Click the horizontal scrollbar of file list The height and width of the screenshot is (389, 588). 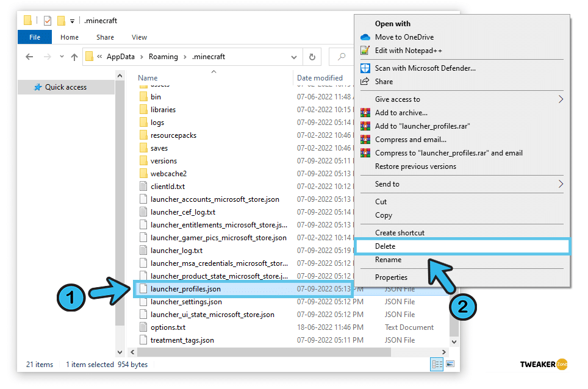point(264,352)
